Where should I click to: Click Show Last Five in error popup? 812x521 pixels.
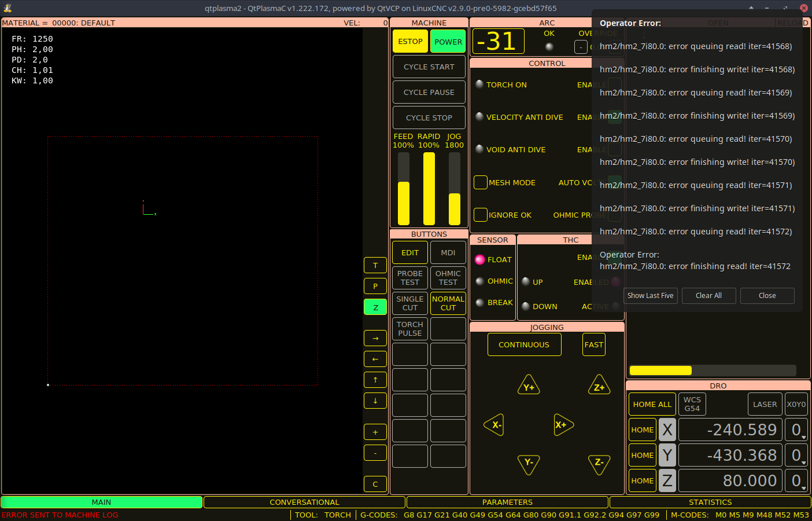(651, 295)
